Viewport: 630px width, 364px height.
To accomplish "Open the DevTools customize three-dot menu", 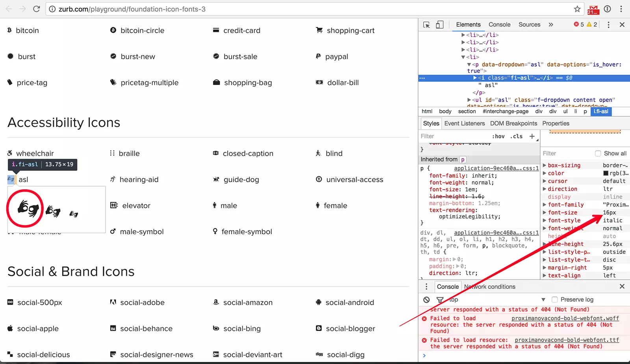I will tap(608, 25).
